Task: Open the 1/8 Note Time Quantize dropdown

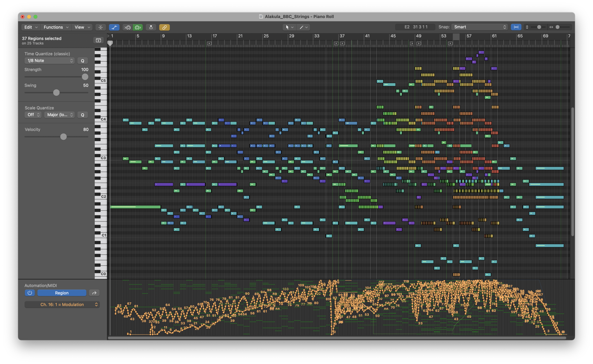Action: click(x=50, y=60)
